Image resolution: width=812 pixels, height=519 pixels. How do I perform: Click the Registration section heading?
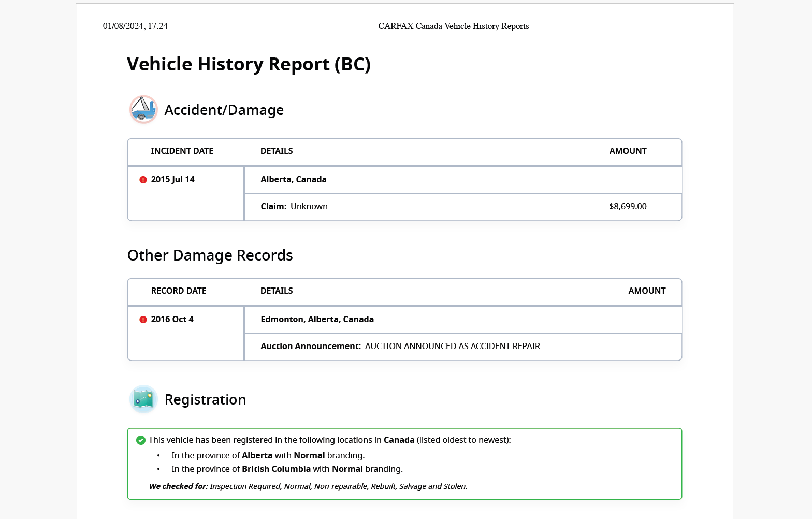[x=205, y=399]
